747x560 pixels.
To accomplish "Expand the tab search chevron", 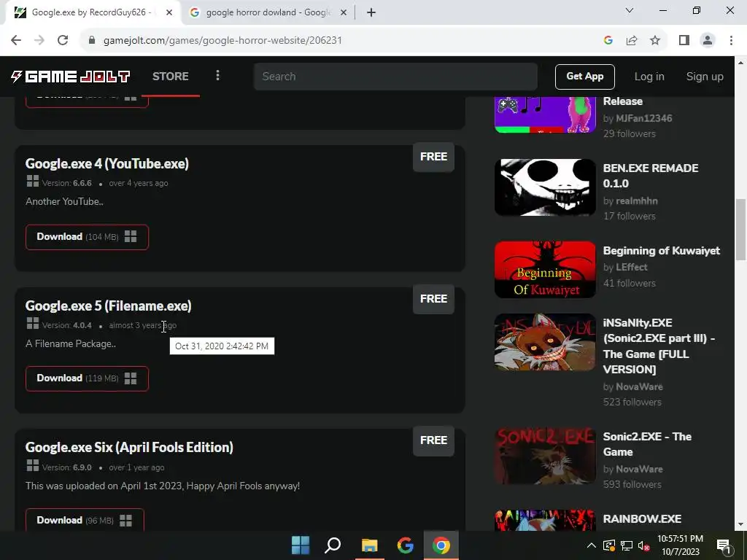I will (630, 10).
